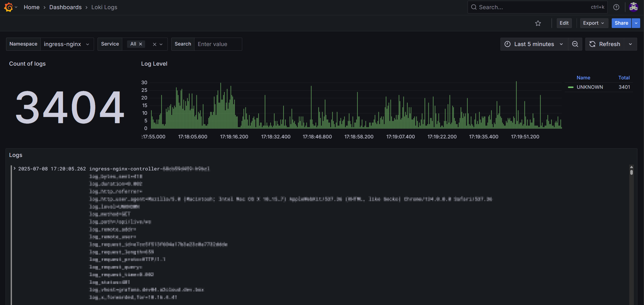Viewport: 644px width, 305px height.
Task: Expand the Grafana logo chevron
Action: 16,7
